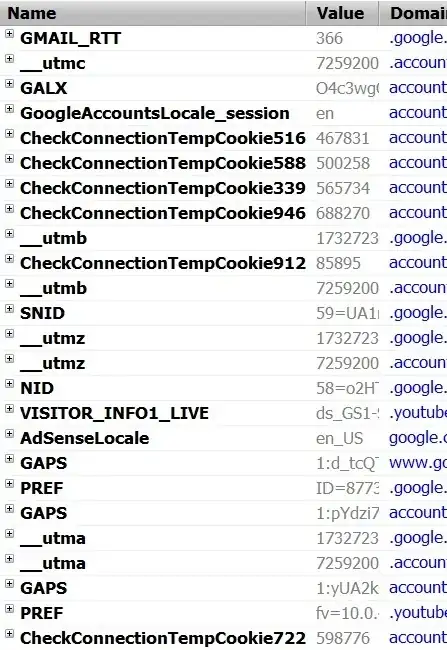Screen dimensions: 447x650
Task: Select the CheckConnectionTempCookie946 cookie name
Action: point(163,213)
